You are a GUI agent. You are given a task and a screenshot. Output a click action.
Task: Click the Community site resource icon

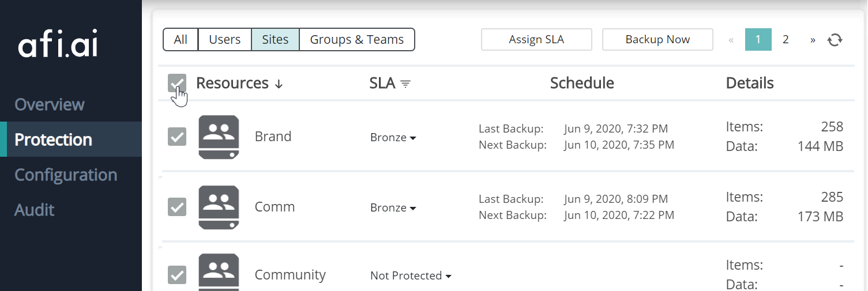coord(219,273)
